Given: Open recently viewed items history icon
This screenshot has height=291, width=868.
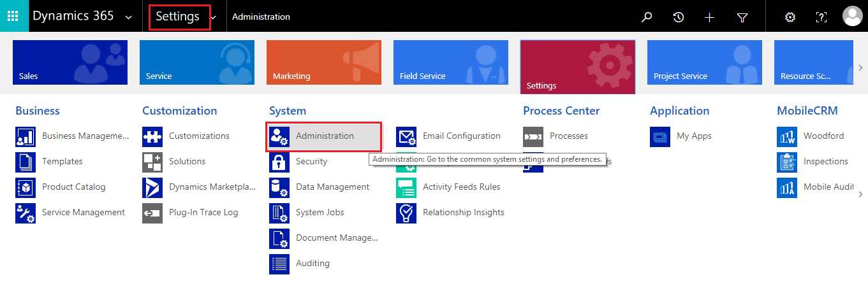Looking at the screenshot, I should point(679,17).
